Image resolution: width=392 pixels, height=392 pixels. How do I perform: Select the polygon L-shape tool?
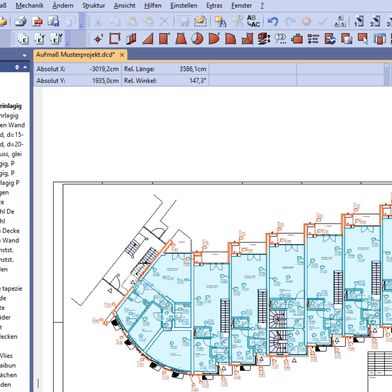[x=247, y=39]
